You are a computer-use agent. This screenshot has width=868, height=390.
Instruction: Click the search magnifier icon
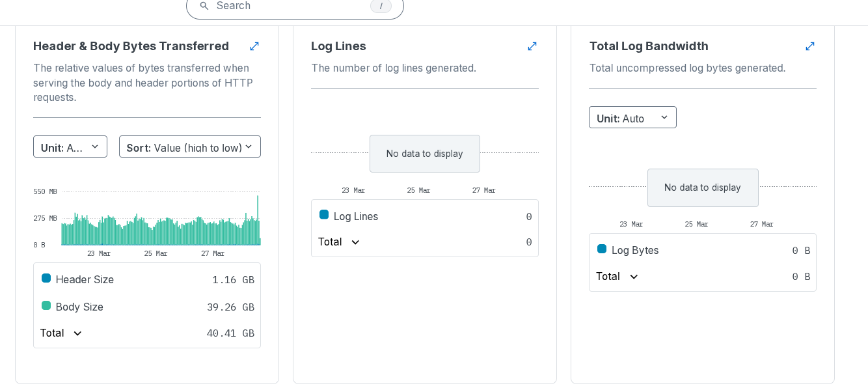[204, 6]
